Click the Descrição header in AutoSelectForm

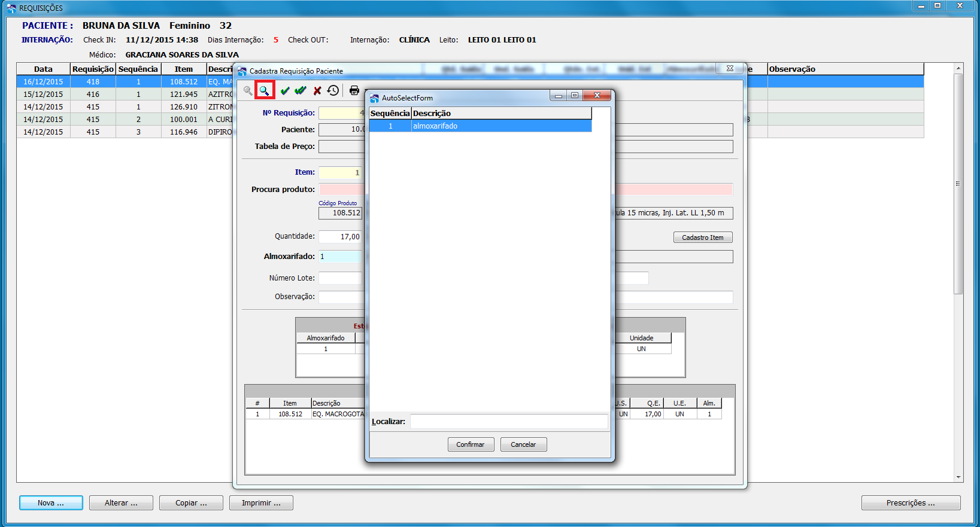coord(501,114)
